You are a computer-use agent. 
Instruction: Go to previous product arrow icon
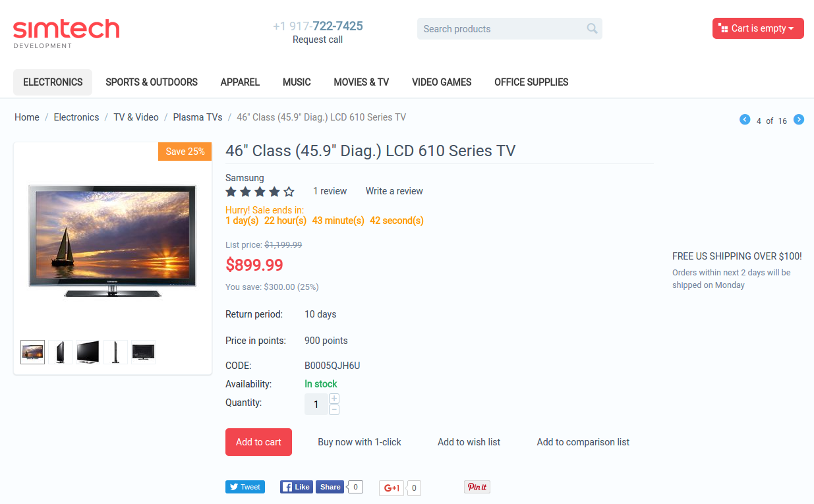(745, 119)
